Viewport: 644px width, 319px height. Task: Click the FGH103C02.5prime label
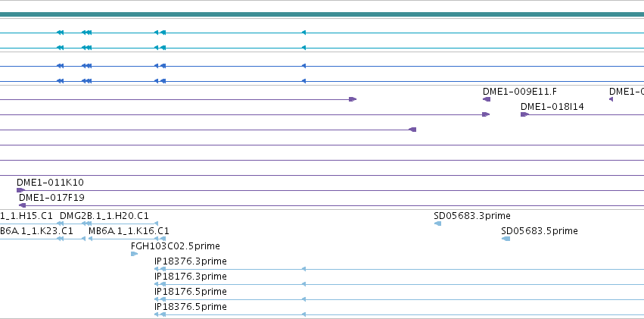[176, 246]
